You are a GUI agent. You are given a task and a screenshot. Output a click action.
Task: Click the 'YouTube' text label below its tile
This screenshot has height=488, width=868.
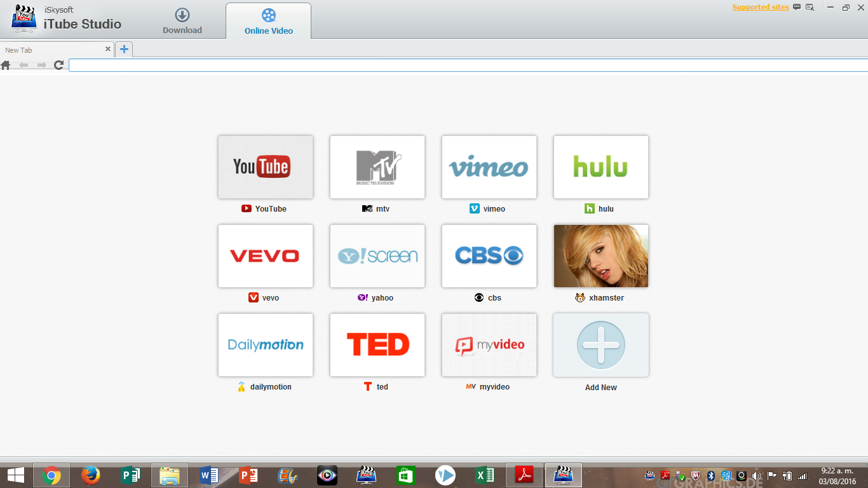tap(271, 209)
